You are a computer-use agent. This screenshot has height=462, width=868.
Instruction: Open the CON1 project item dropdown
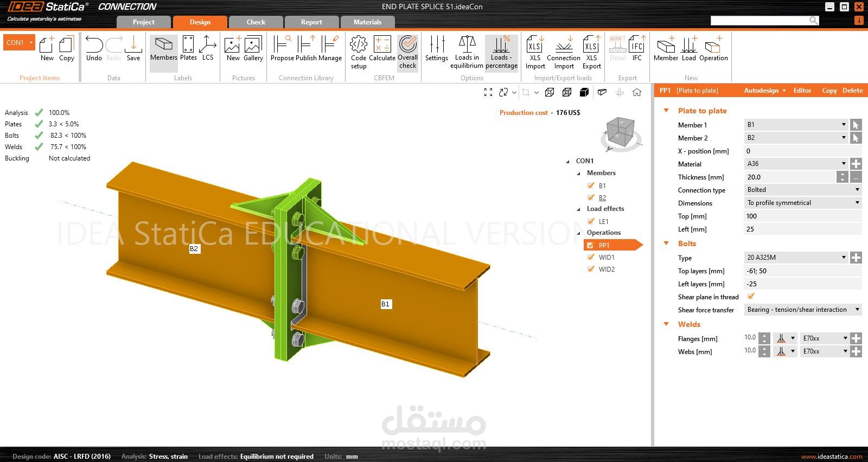tap(19, 42)
